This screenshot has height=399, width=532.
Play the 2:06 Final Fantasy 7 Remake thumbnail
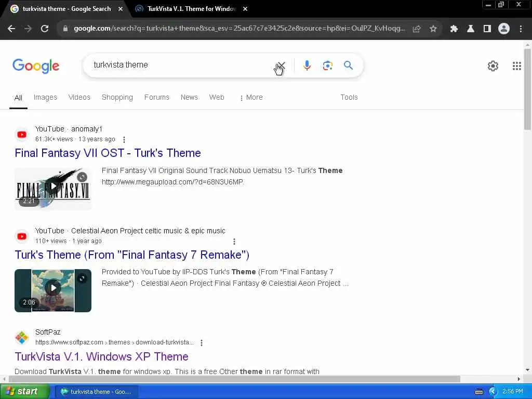click(53, 290)
